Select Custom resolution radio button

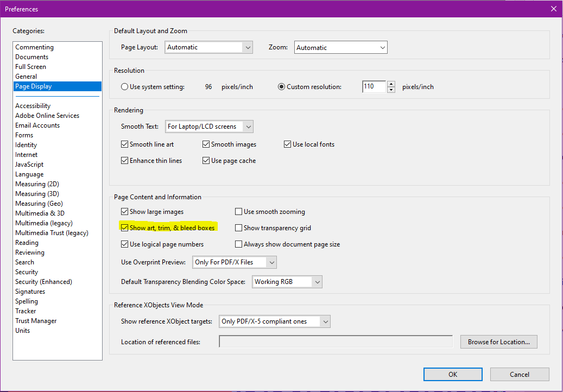(x=281, y=86)
